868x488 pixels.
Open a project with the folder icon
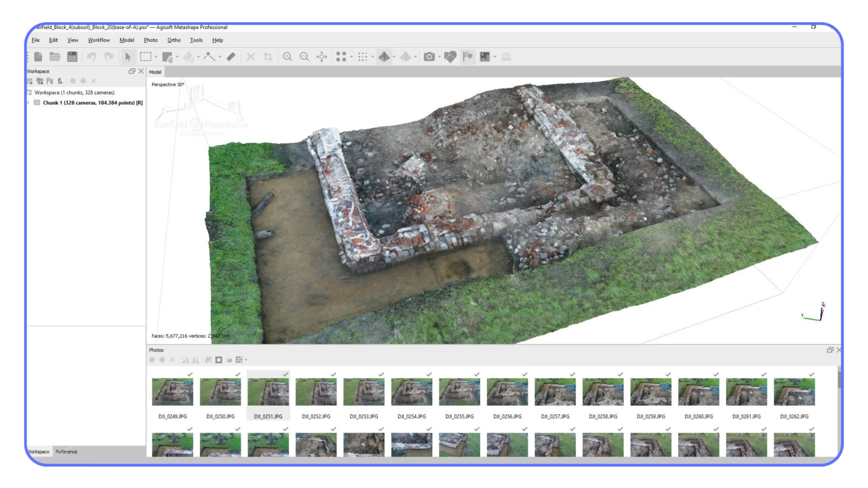pos(55,56)
